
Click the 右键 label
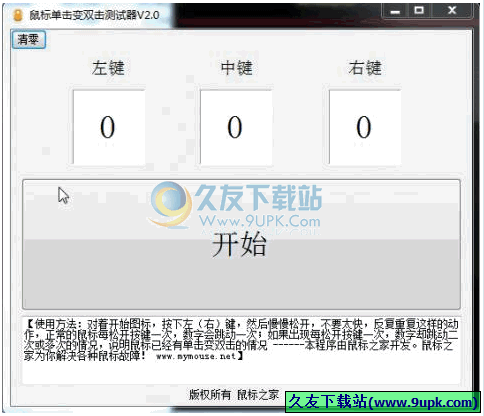coord(365,68)
